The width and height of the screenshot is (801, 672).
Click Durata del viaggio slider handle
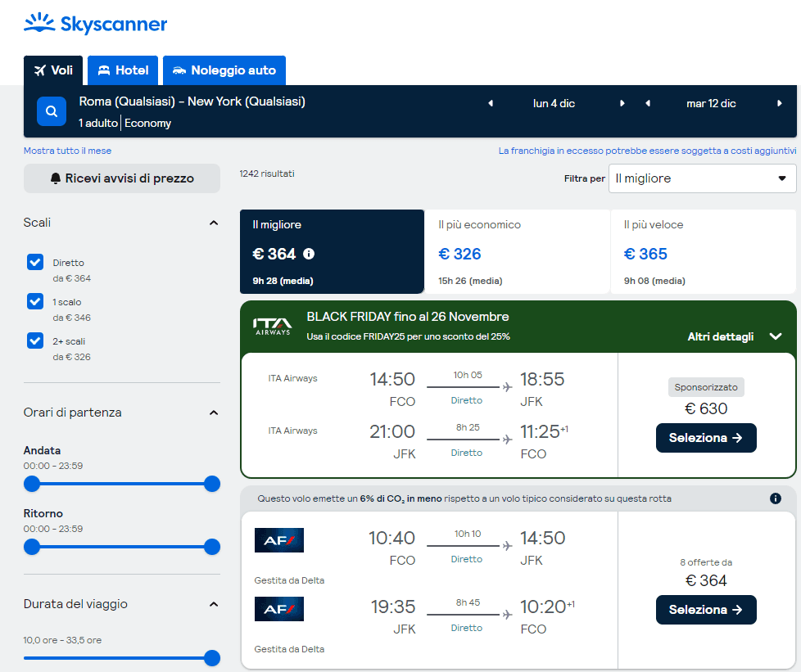[212, 658]
